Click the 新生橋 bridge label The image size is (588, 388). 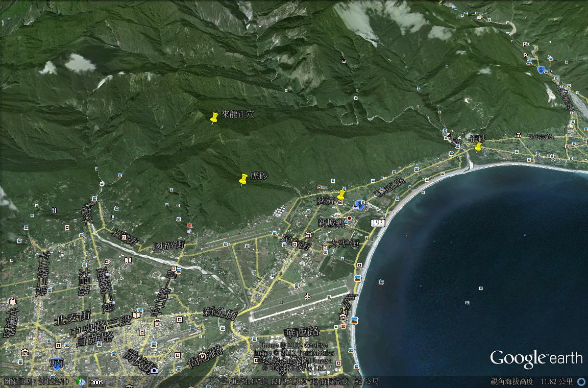coord(219,312)
